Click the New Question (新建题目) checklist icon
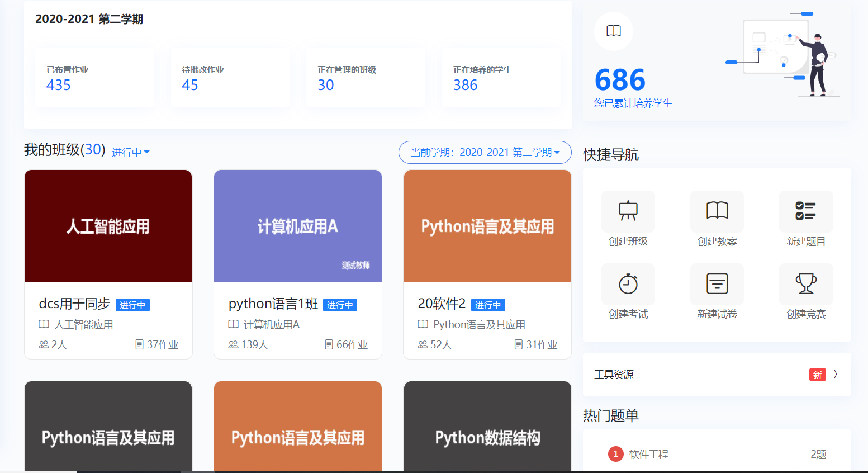This screenshot has height=473, width=868. pos(805,211)
